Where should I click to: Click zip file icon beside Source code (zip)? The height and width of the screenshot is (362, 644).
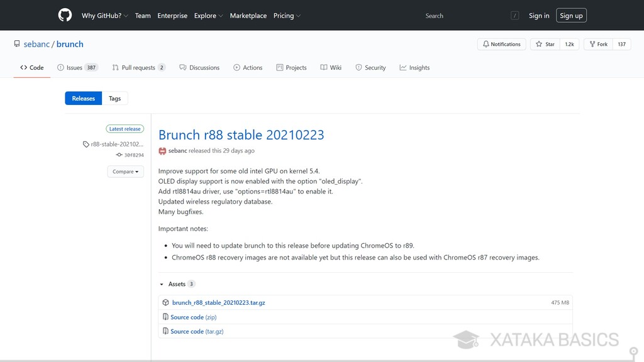coord(165,317)
